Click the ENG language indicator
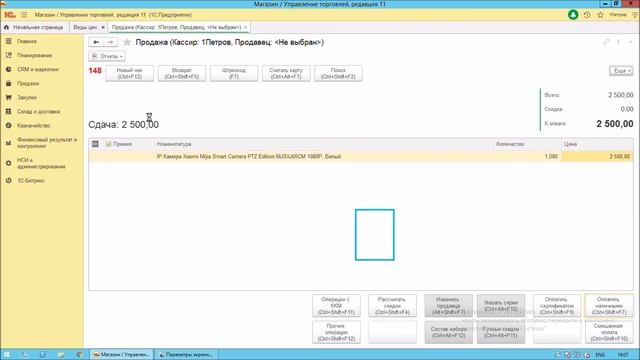 [600, 355]
